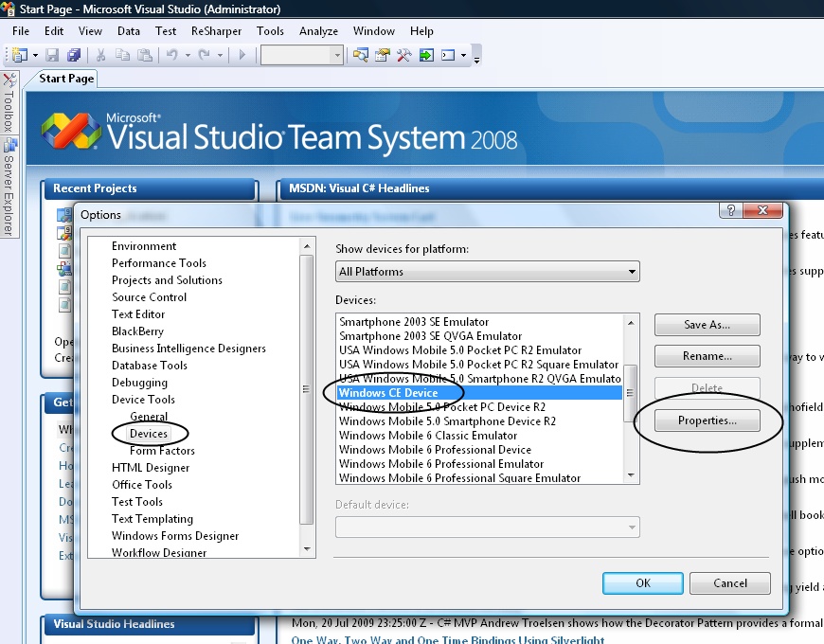Click the green arrow Start Page toolbar icon
Image resolution: width=824 pixels, height=644 pixels.
[426, 55]
